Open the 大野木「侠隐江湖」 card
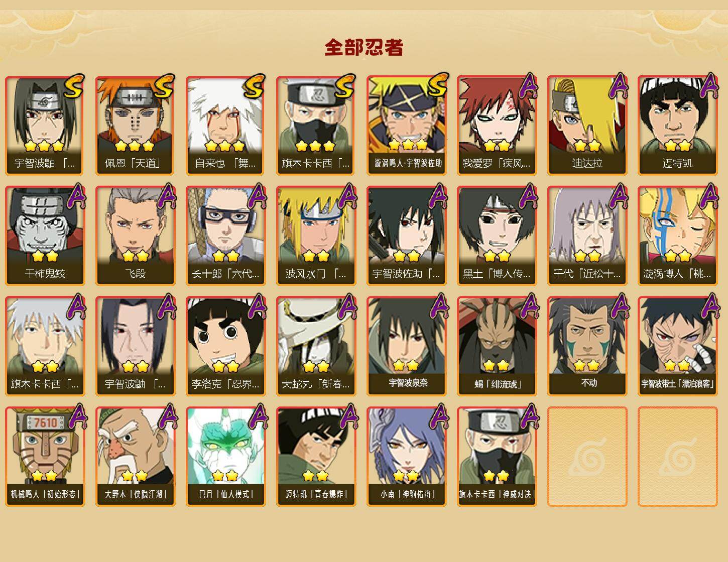 (x=136, y=457)
